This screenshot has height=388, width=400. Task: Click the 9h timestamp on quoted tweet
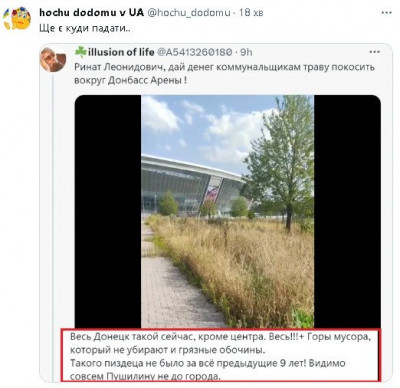click(x=246, y=52)
